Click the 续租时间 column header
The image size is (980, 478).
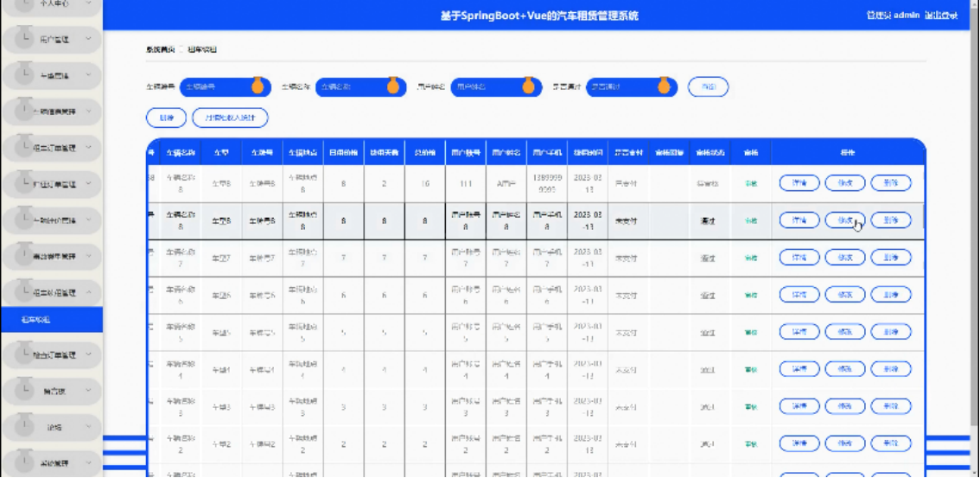588,152
